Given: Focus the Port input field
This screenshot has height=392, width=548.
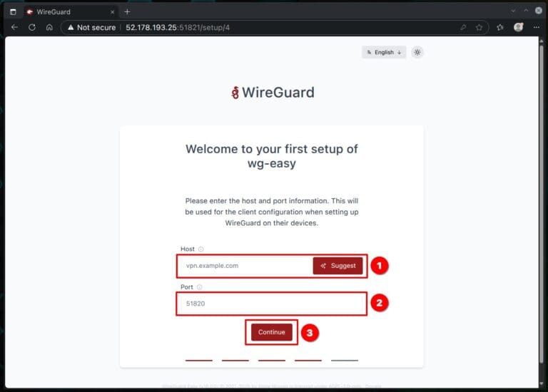Looking at the screenshot, I should (272, 304).
